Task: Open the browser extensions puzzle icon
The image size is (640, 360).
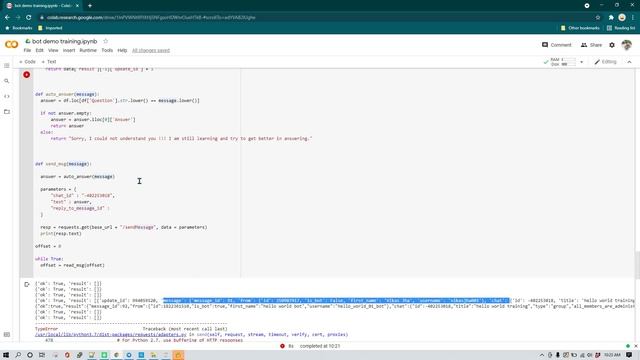Action: [x=611, y=18]
